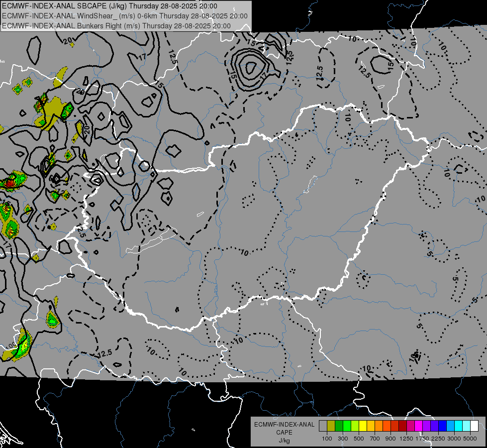
Task: Click the J/kg unit label in legend
Action: click(284, 441)
